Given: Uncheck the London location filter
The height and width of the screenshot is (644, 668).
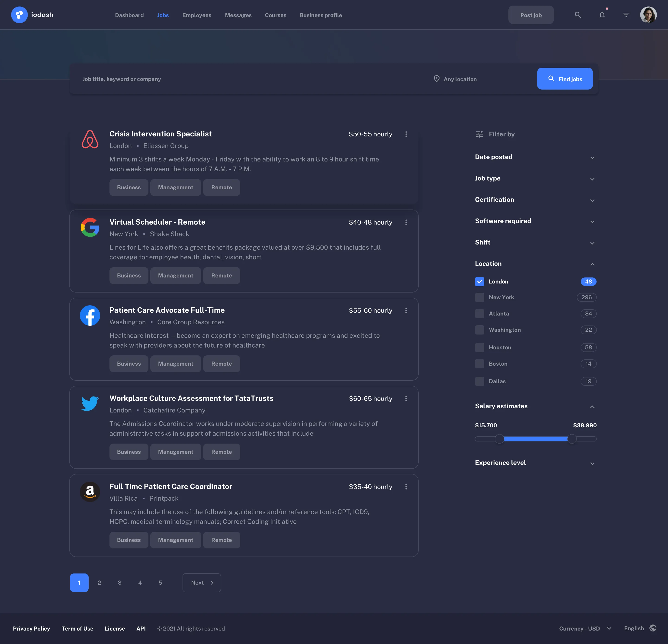Looking at the screenshot, I should coord(479,282).
